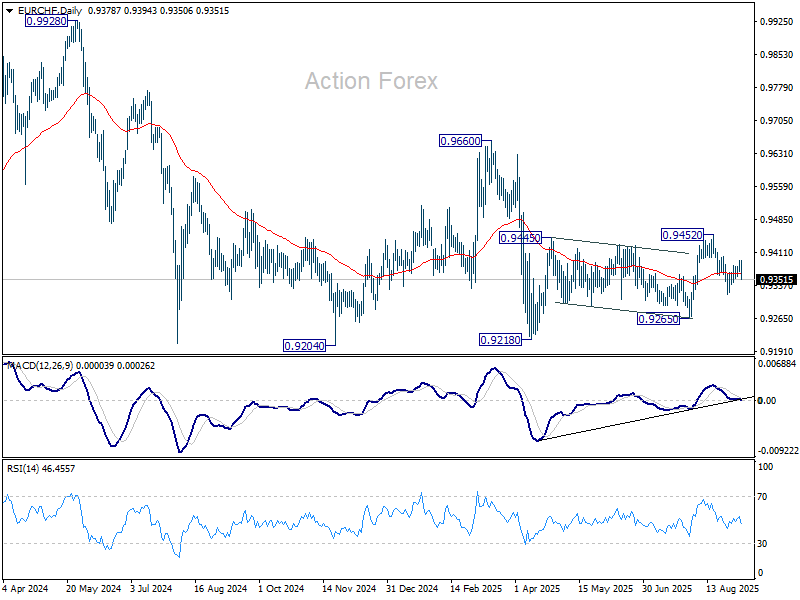Click the 0.92040 low price label
Viewport: 800px width, 600px height.
(x=304, y=346)
